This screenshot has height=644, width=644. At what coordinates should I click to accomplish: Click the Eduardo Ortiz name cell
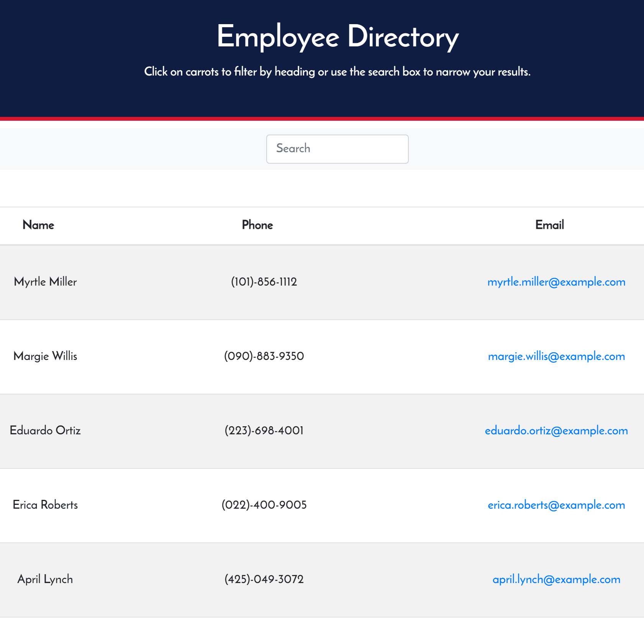point(45,431)
